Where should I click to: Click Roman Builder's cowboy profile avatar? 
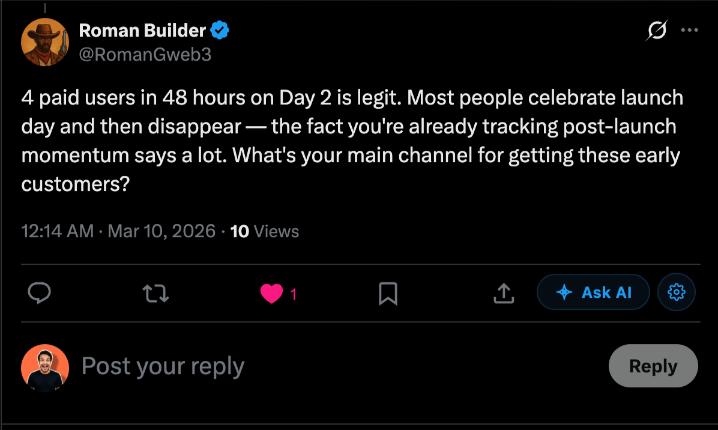[45, 42]
